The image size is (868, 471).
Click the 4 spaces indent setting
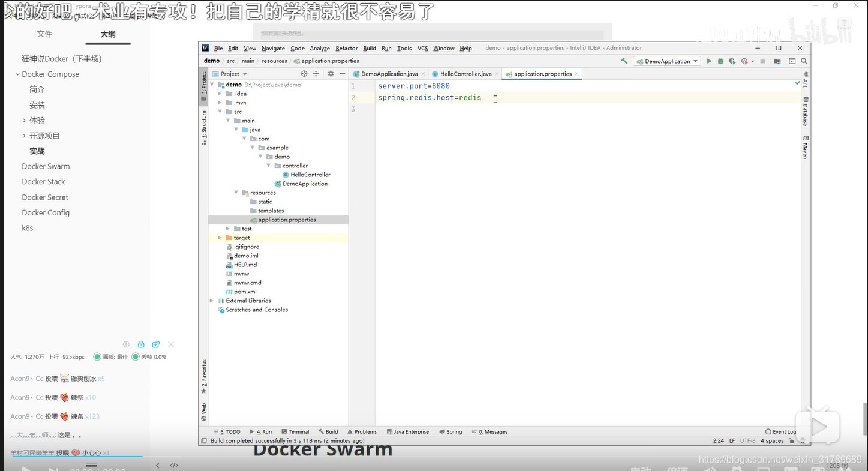[x=772, y=440]
